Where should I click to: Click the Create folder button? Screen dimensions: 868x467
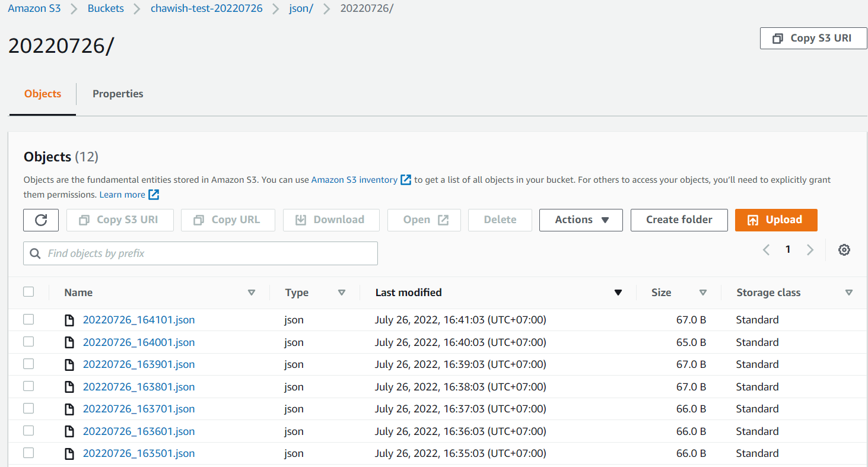679,220
